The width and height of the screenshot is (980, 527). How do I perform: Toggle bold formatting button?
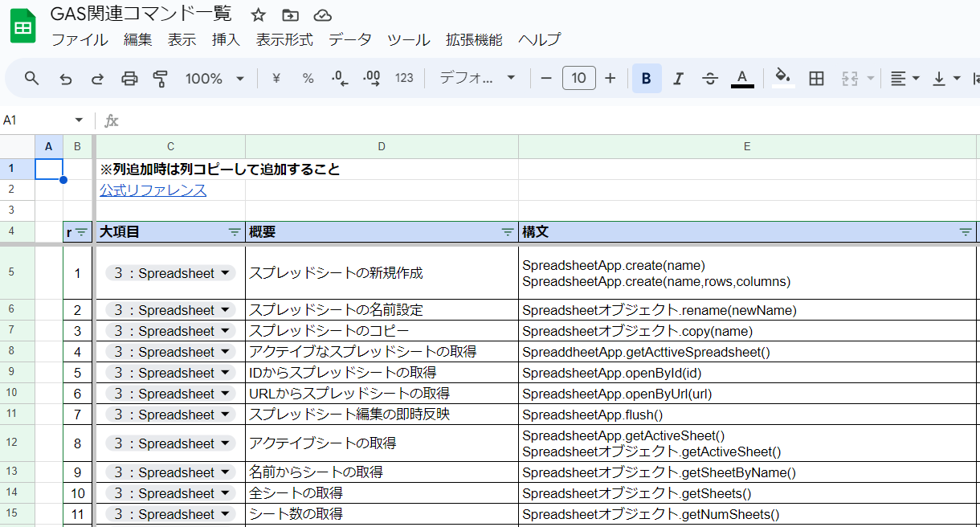(647, 78)
